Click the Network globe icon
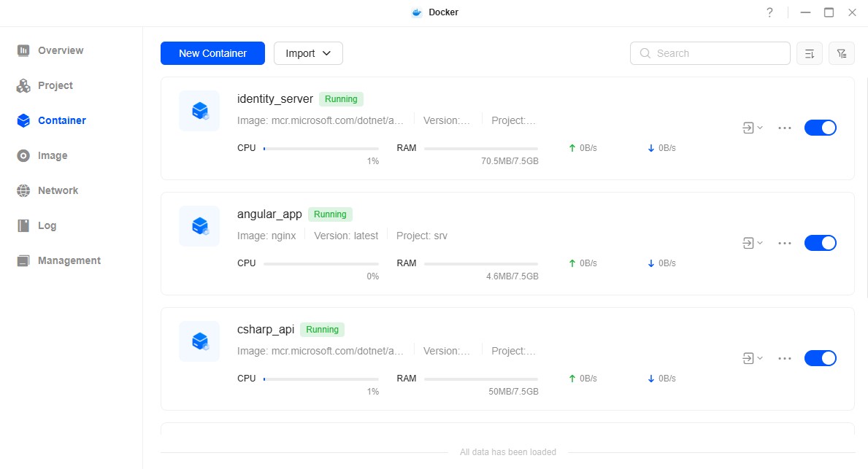This screenshot has width=868, height=469. tap(23, 191)
